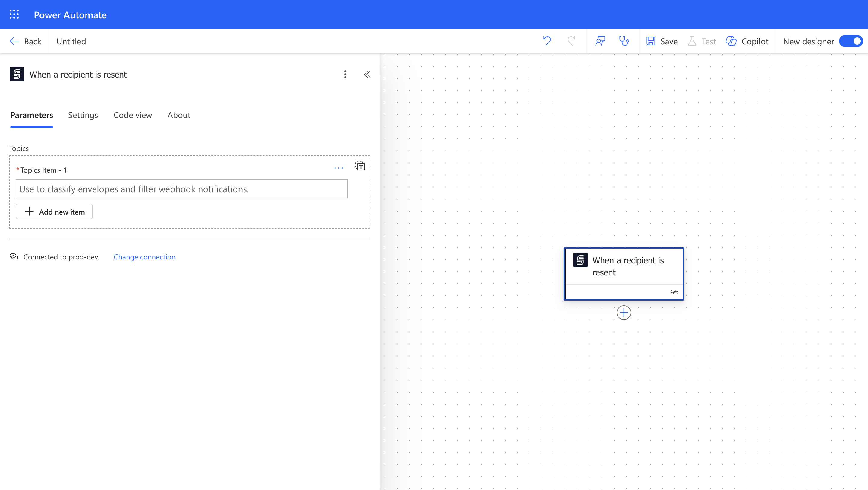Open the Code view tab
The width and height of the screenshot is (868, 490).
tap(133, 115)
